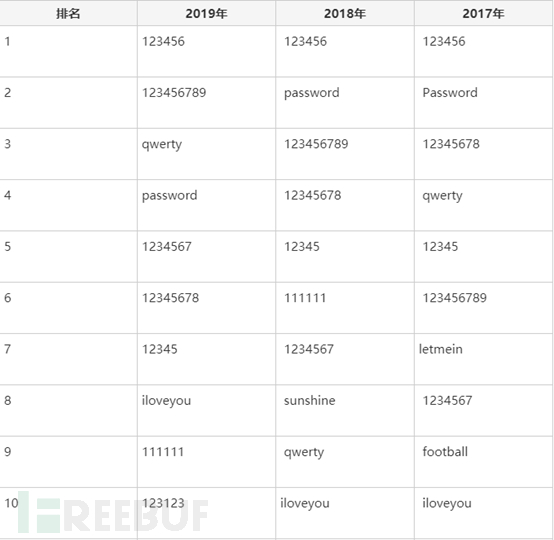Click the 排名 column header
This screenshot has width=554, height=540.
tap(68, 13)
